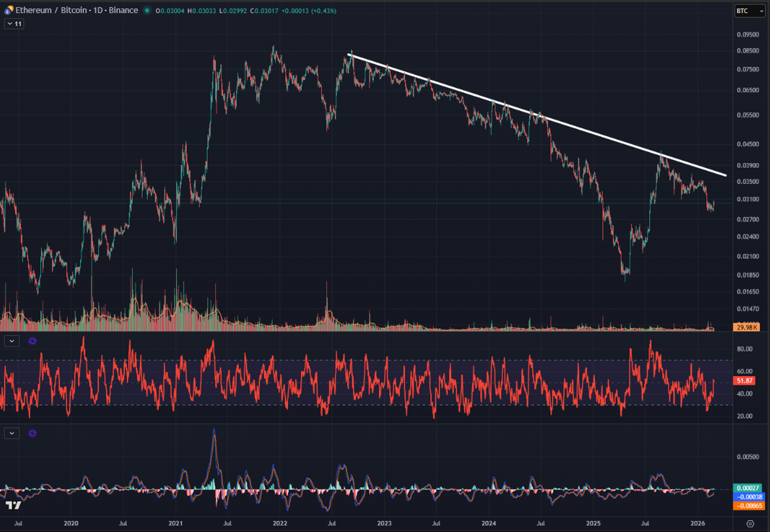The height and width of the screenshot is (532, 770).
Task: Click the Ethereum/Bitcoin pair logo icon
Action: pyautogui.click(x=9, y=10)
